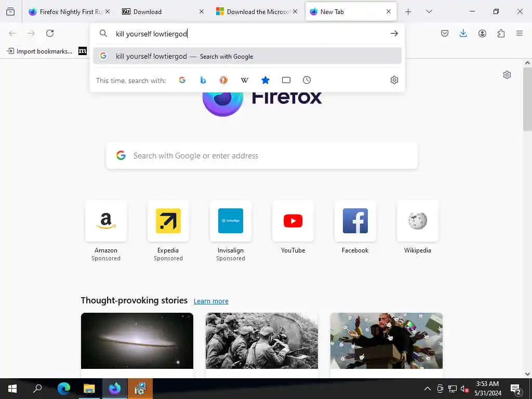
Task: Open the installer app in taskbar
Action: point(140,389)
